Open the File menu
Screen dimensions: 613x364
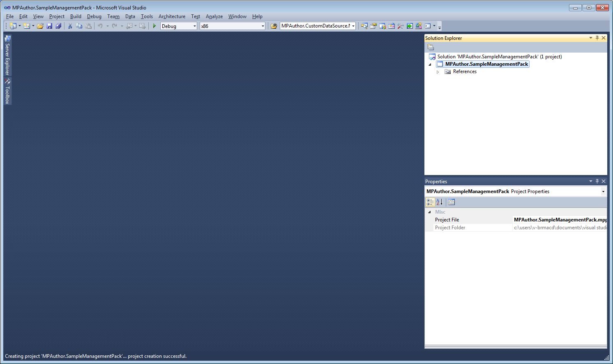pos(10,16)
